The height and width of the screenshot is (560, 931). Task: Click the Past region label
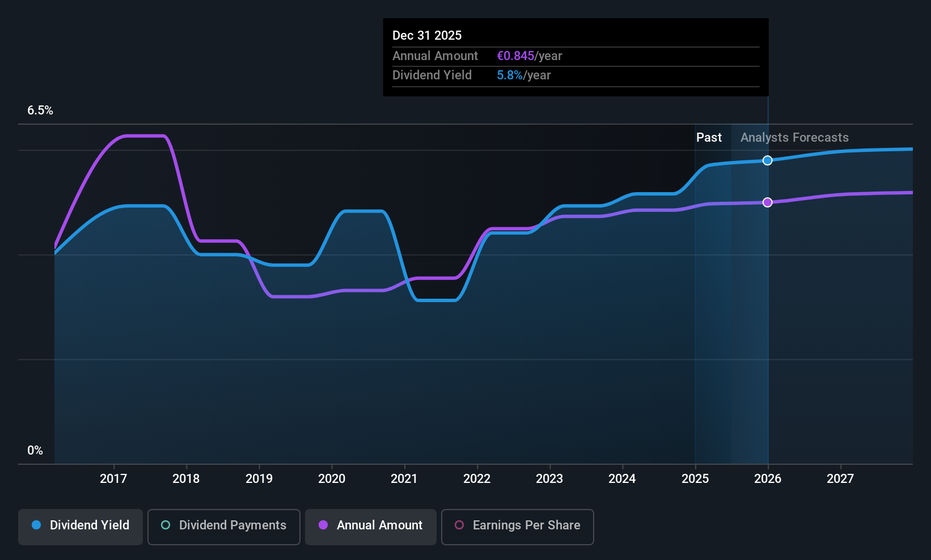tap(709, 138)
